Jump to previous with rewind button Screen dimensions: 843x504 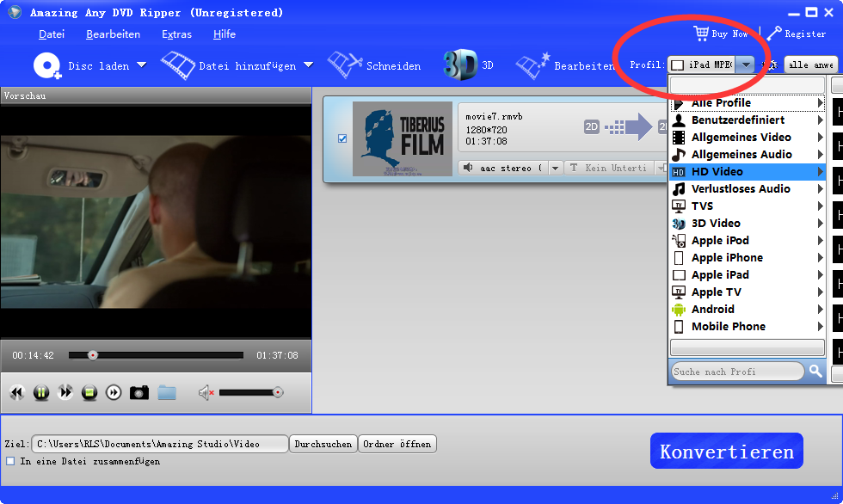(17, 393)
